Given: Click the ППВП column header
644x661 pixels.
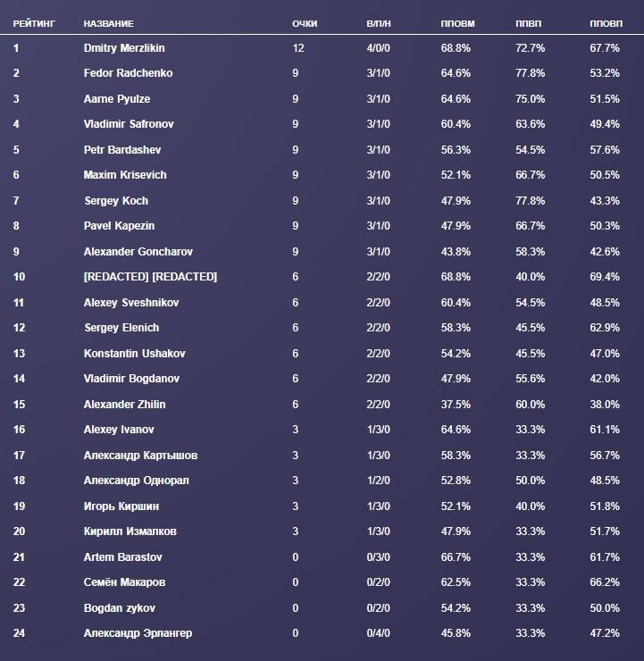Looking at the screenshot, I should click(x=528, y=23).
